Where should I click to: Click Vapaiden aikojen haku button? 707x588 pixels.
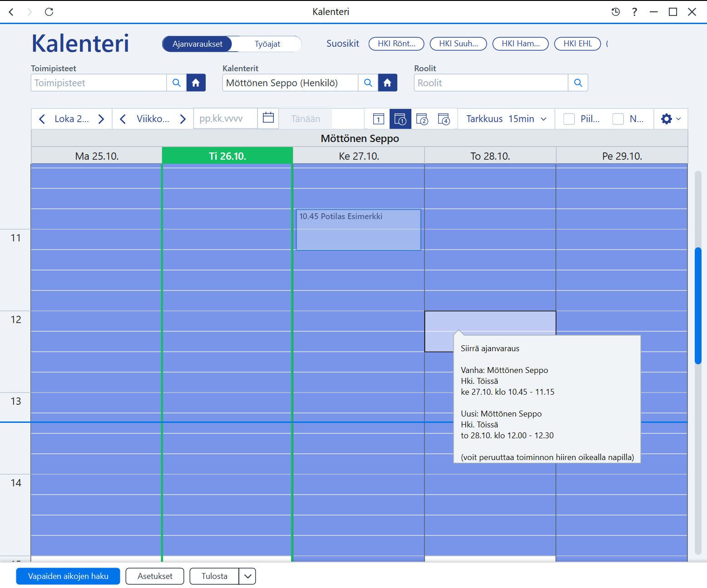click(x=68, y=576)
